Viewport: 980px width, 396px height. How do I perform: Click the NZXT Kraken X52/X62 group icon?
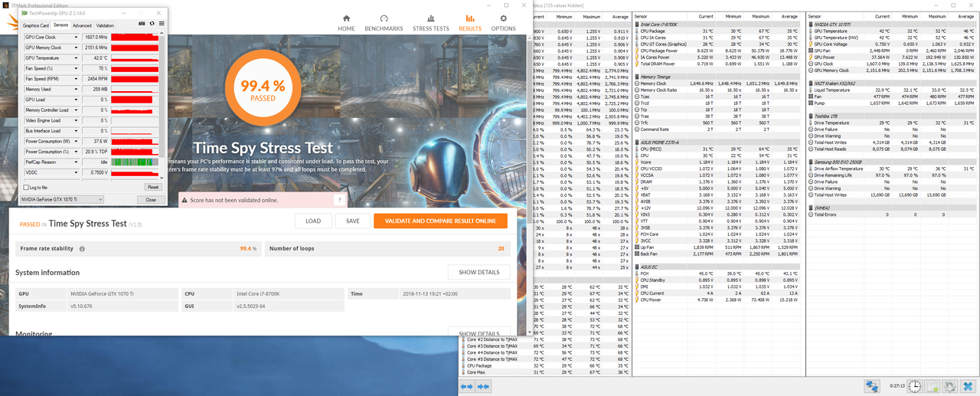click(x=811, y=83)
